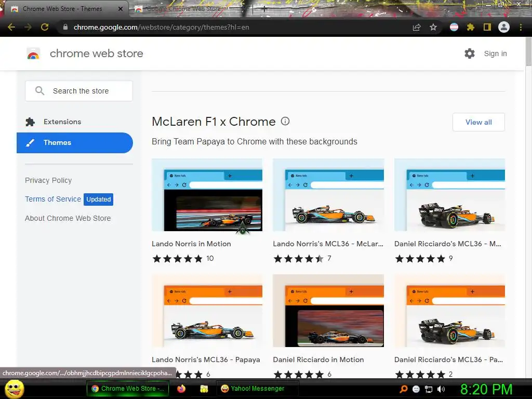Click the title Daniel Ricciardo in Motion

pyautogui.click(x=318, y=360)
